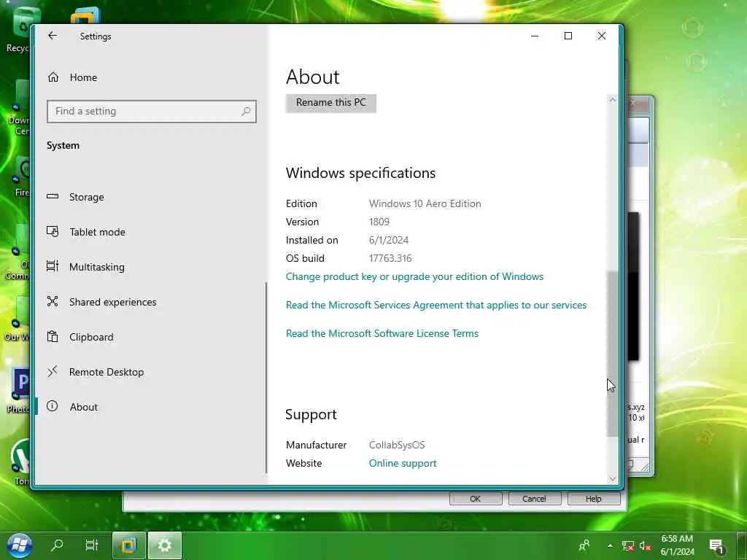Open Change product key or upgrade link
Image resolution: width=747 pixels, height=560 pixels.
click(414, 276)
